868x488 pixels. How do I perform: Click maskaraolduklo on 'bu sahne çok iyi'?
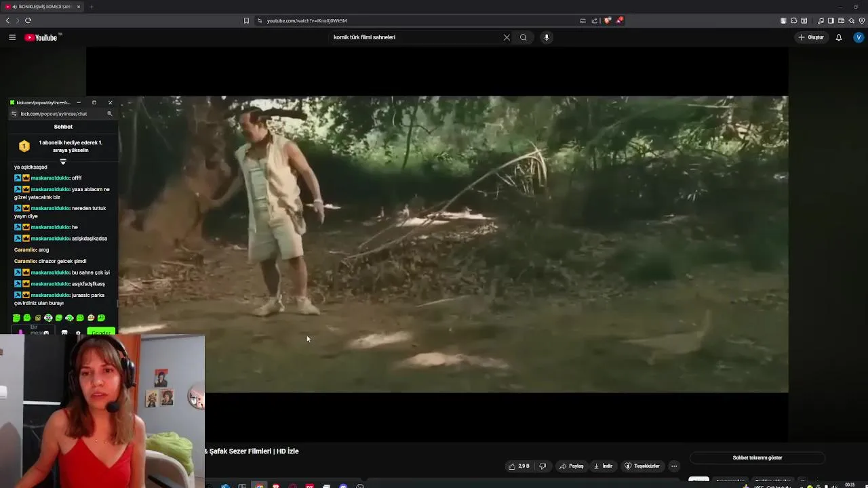point(50,272)
